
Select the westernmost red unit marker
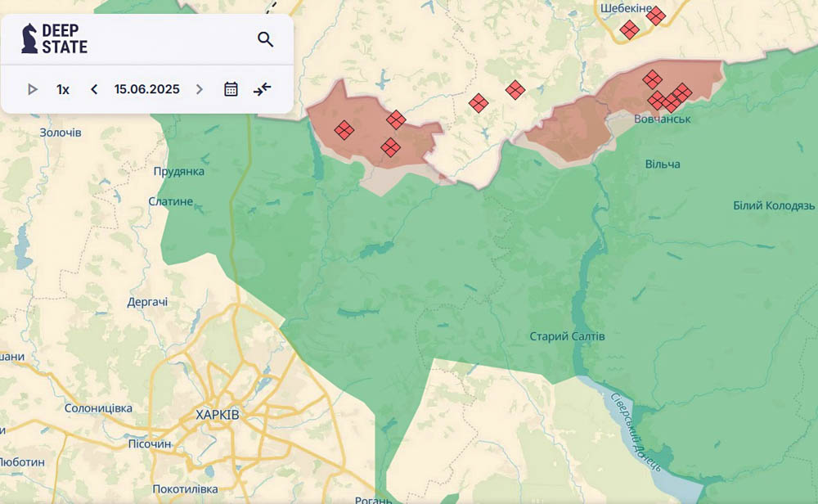pyautogui.click(x=344, y=130)
